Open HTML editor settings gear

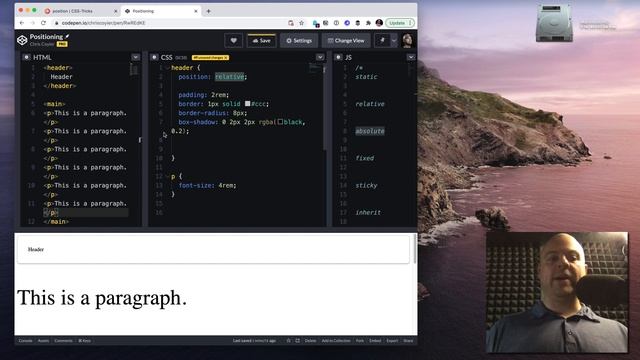coord(26,58)
